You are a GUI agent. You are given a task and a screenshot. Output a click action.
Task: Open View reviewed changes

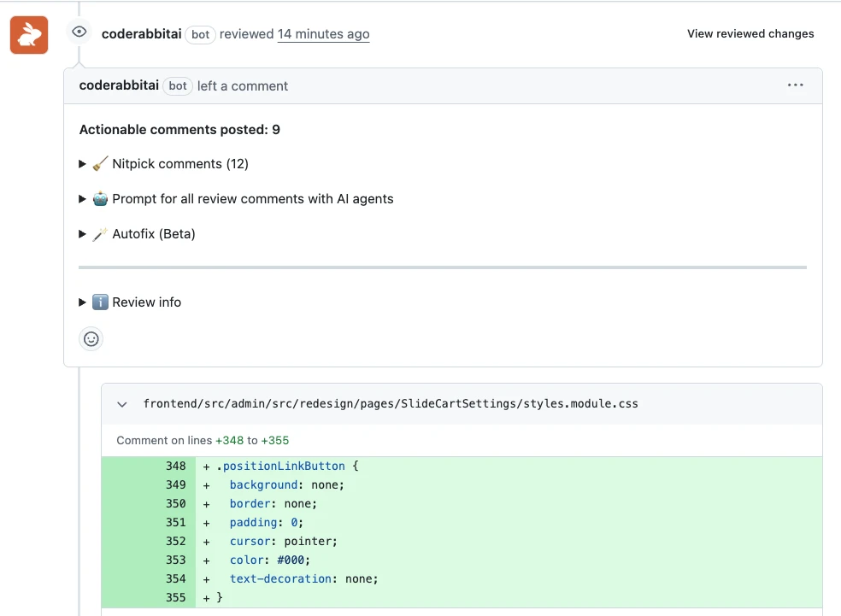tap(750, 33)
